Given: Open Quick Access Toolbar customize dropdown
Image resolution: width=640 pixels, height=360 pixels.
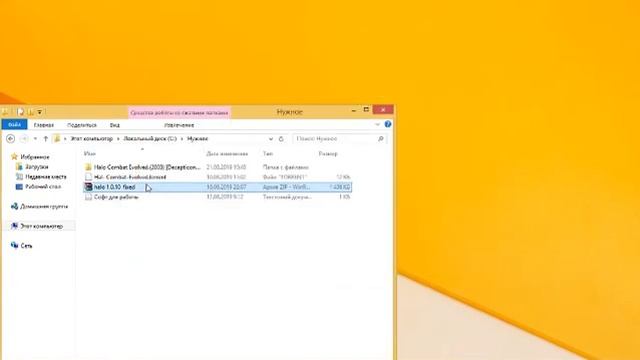Looking at the screenshot, I should (x=40, y=112).
